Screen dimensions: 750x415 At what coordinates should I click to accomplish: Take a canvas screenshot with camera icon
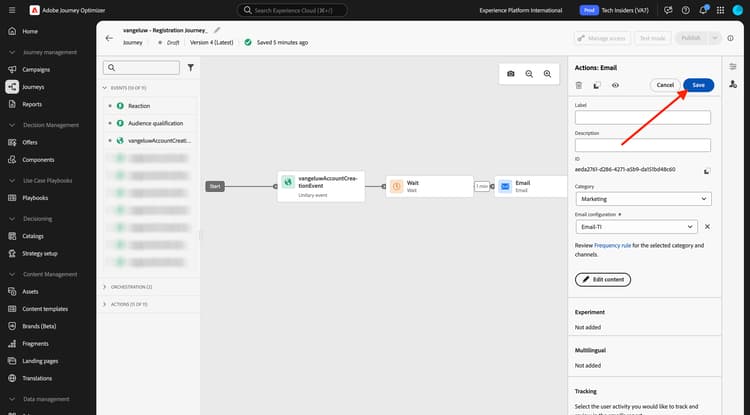pos(511,74)
